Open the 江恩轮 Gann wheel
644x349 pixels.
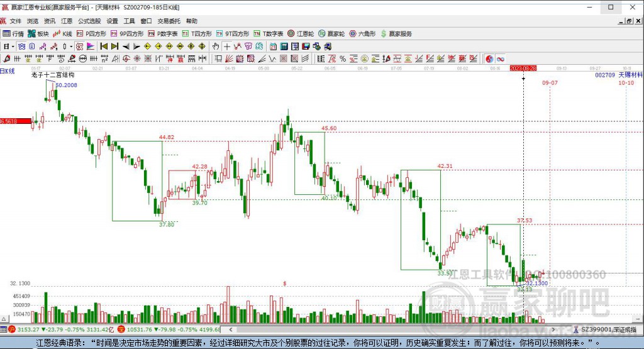point(301,34)
